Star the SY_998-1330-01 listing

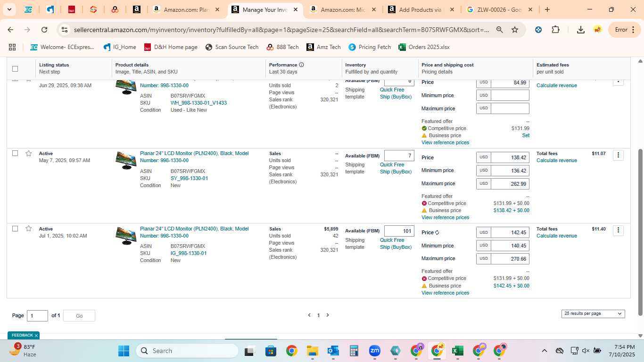[x=29, y=153]
